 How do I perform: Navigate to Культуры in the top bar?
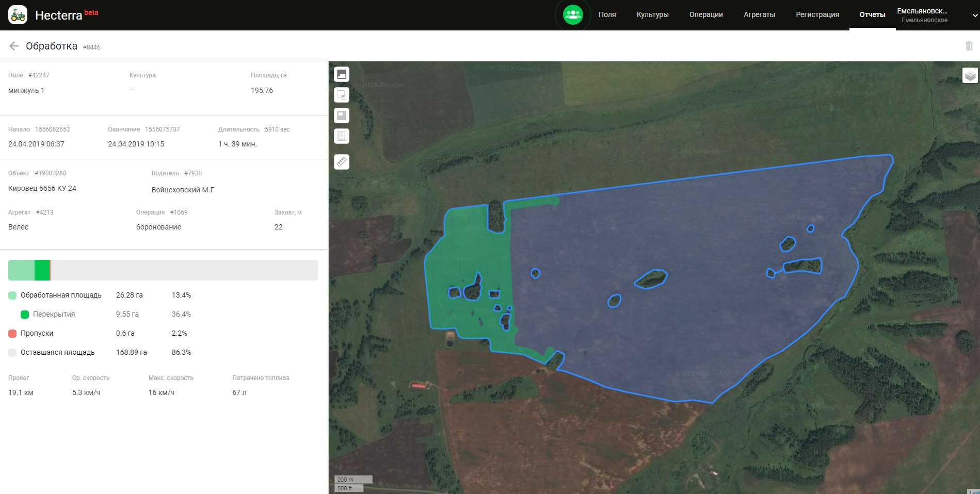click(652, 14)
